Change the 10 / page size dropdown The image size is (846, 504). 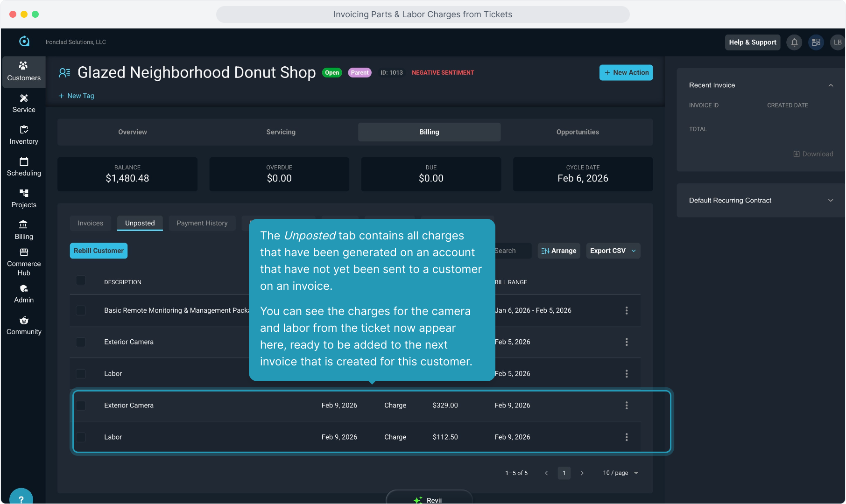tap(620, 473)
